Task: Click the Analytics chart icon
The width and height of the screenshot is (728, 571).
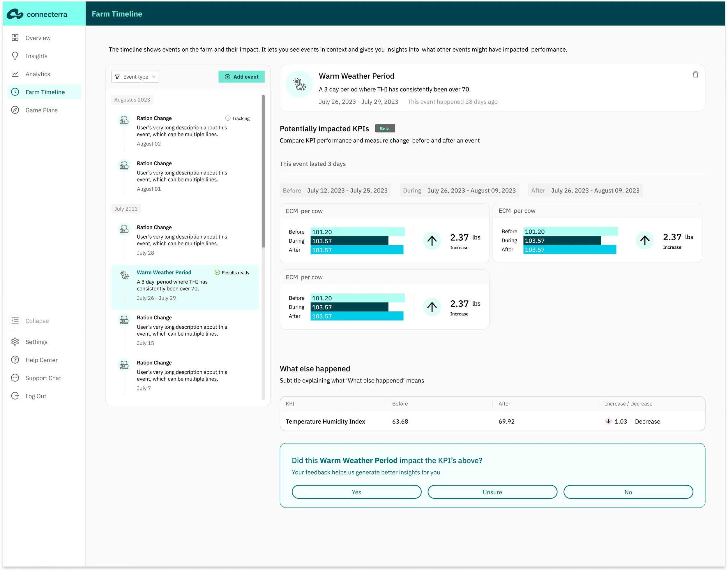Action: coord(15,74)
